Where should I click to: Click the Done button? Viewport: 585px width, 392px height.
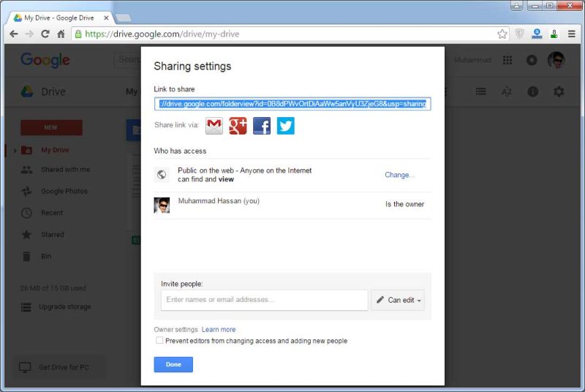coord(173,364)
